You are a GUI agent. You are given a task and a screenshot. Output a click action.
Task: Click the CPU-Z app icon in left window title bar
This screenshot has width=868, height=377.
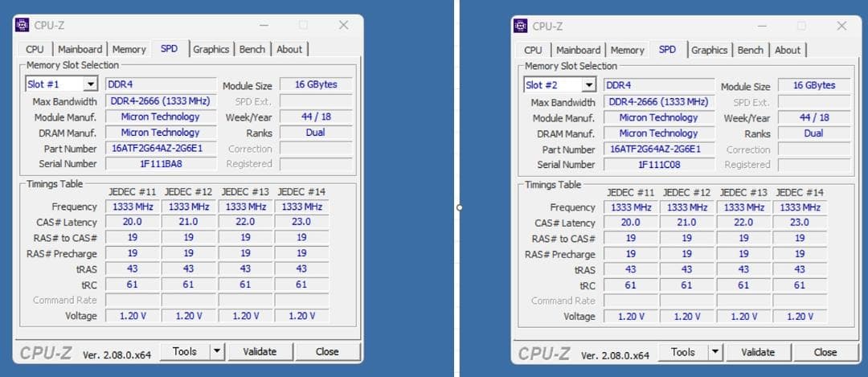pos(23,25)
